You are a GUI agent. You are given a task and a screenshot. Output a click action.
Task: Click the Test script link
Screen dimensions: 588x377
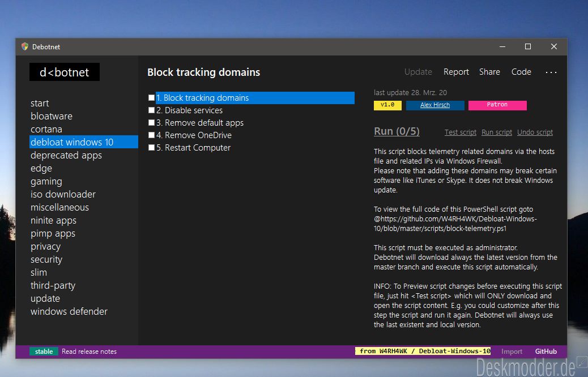click(x=461, y=132)
